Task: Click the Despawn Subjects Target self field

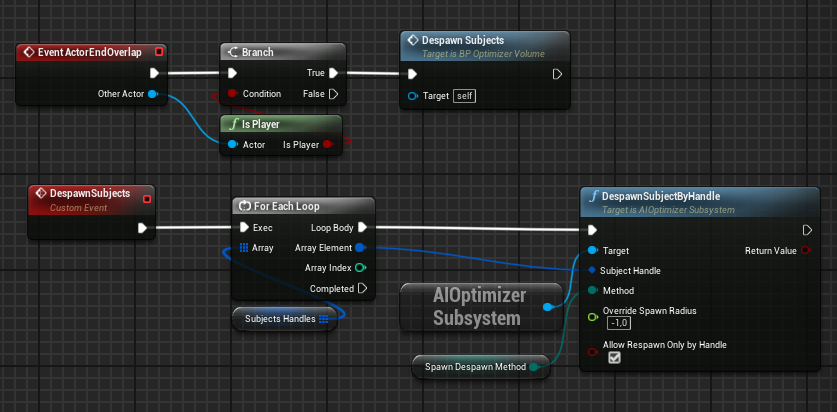Action: (464, 96)
